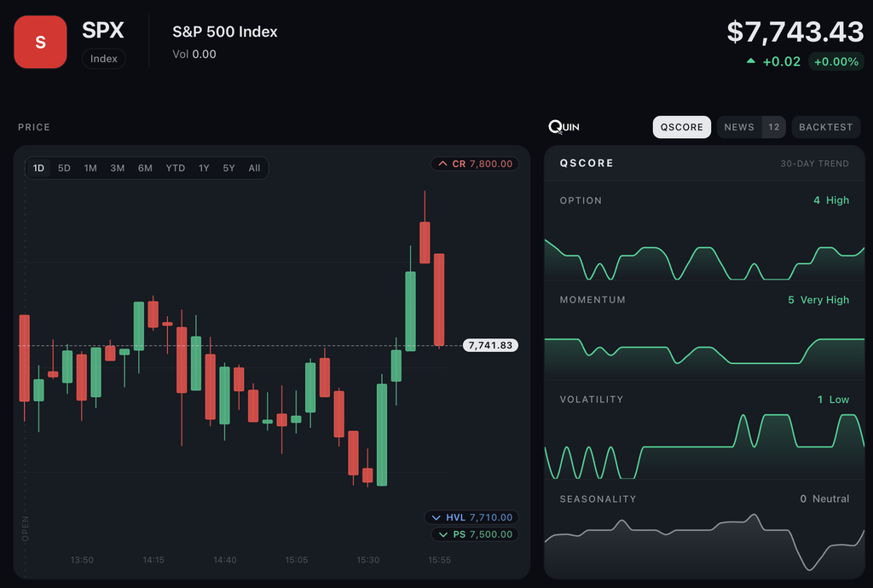Choose the YTD time range
This screenshot has height=588, width=873.
(x=175, y=168)
